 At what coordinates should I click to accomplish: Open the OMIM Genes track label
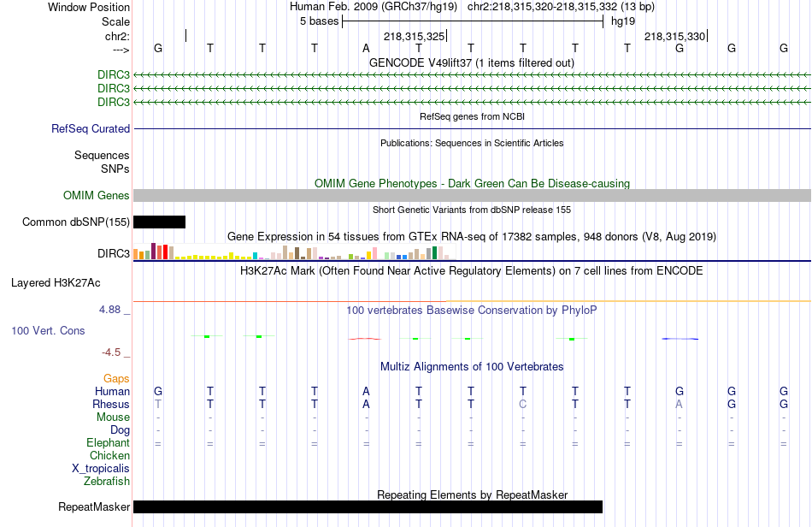(97, 195)
